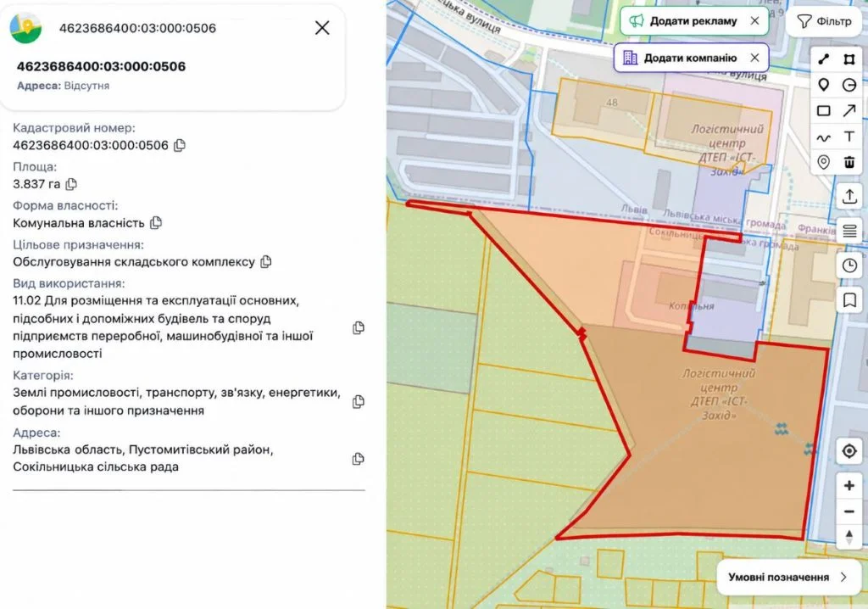Expand the Умовні позначення legend

coord(788,577)
